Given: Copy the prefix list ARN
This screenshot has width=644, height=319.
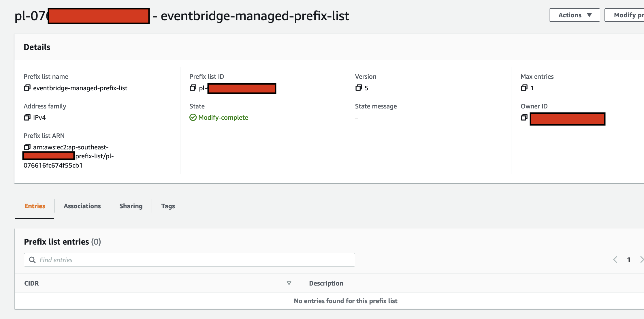Looking at the screenshot, I should point(27,147).
